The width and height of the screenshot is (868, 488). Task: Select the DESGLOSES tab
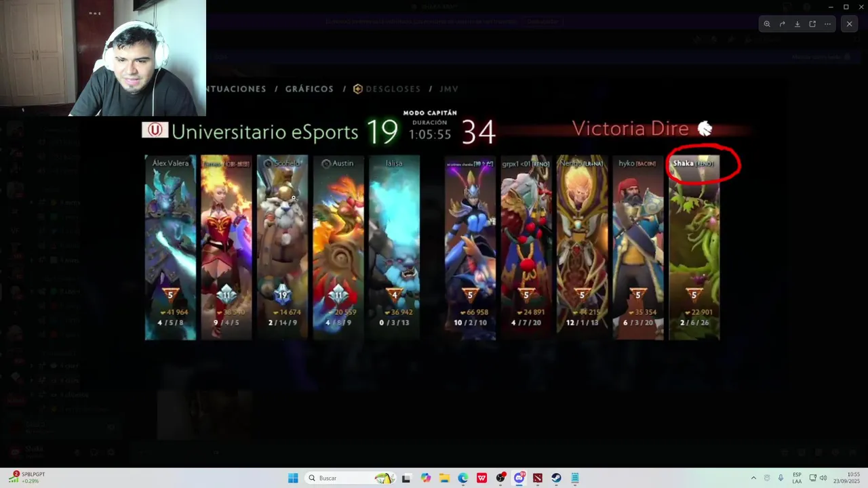pyautogui.click(x=387, y=89)
